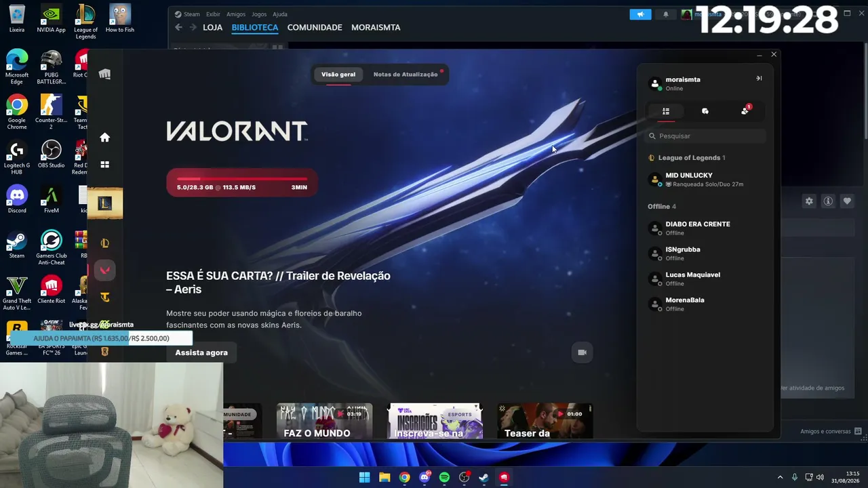
Task: Click the heart favorite icon in Steam window
Action: (847, 201)
